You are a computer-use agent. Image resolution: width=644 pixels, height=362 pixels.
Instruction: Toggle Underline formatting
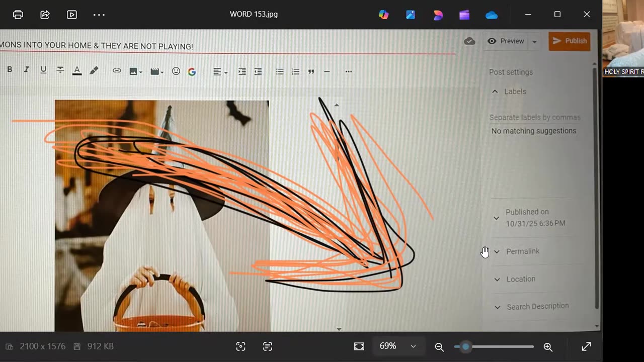(43, 70)
